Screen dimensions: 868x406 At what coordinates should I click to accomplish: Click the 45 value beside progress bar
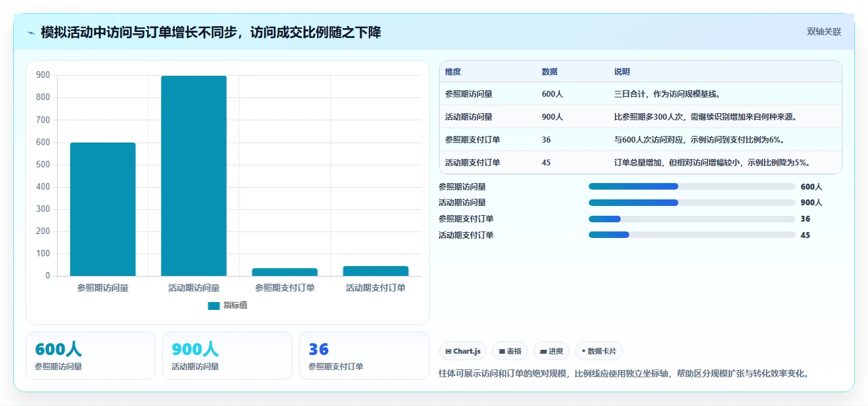[x=805, y=235]
